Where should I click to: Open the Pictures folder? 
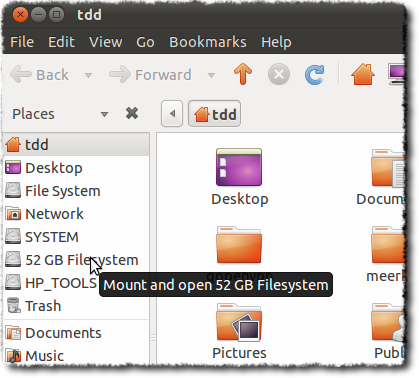pyautogui.click(x=239, y=331)
